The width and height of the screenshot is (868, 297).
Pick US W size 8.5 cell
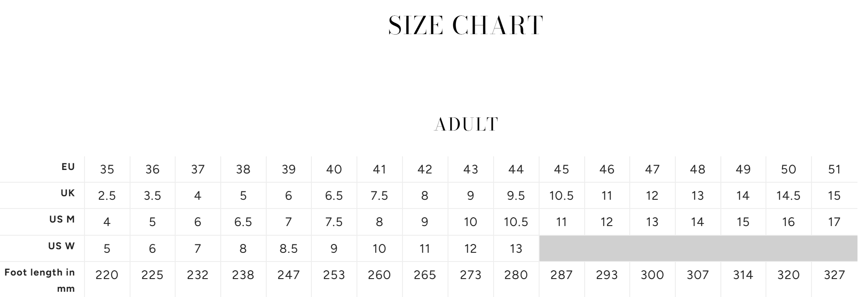click(x=289, y=249)
